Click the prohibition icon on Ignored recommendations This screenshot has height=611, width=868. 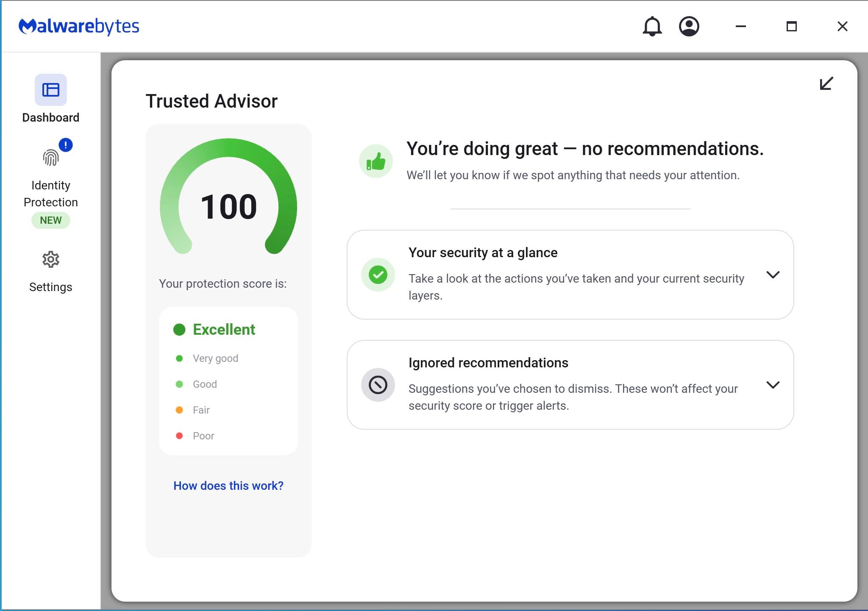point(378,385)
